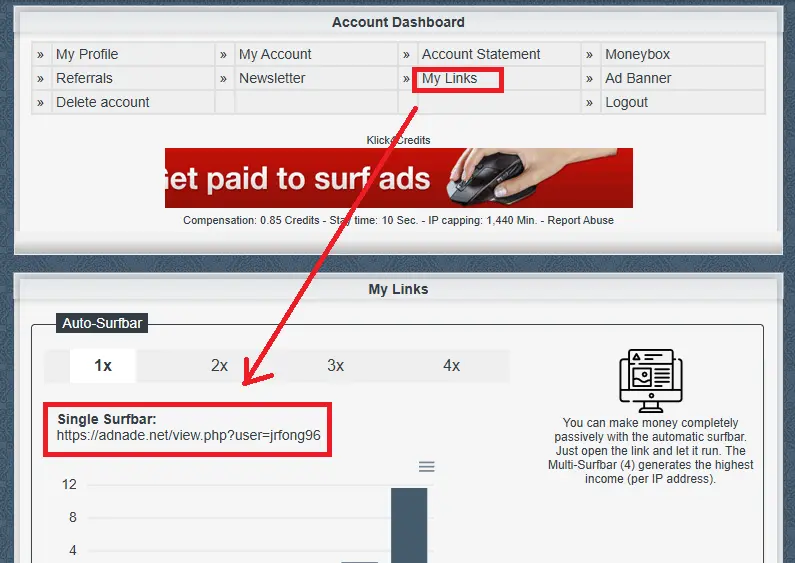The width and height of the screenshot is (795, 563).
Task: Switch to the 2x surfbar tab
Action: pyautogui.click(x=219, y=366)
